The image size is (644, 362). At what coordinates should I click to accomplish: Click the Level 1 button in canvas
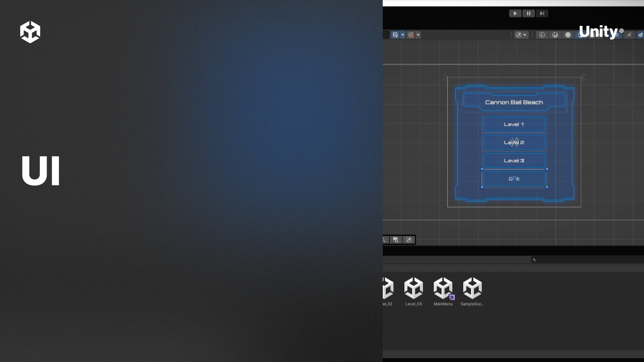[514, 124]
